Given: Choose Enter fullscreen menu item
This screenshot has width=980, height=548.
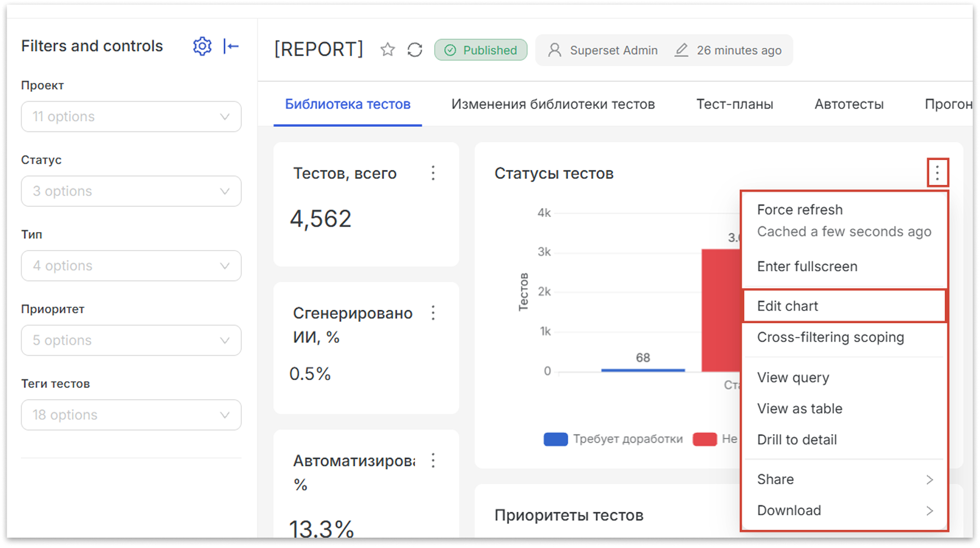Looking at the screenshot, I should [x=844, y=266].
